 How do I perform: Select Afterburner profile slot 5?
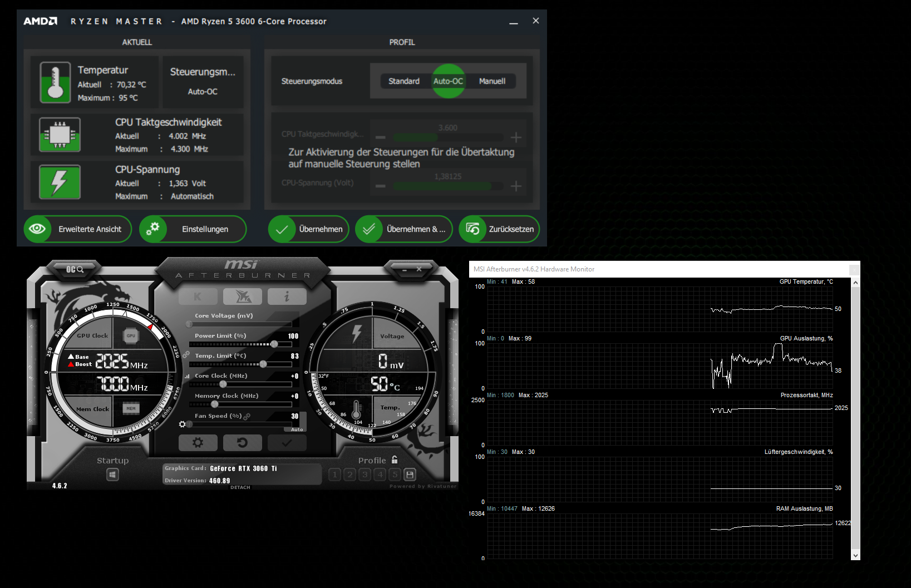395,475
